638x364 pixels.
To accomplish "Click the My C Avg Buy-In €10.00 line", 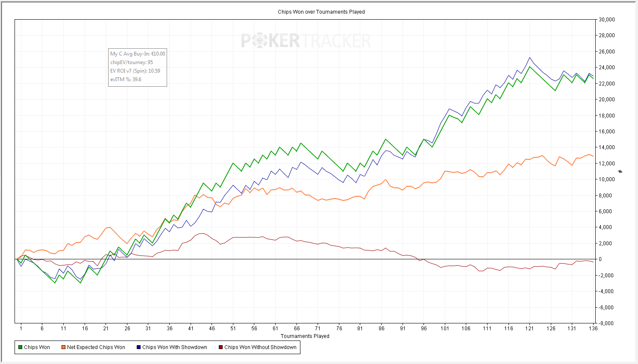I will (138, 54).
